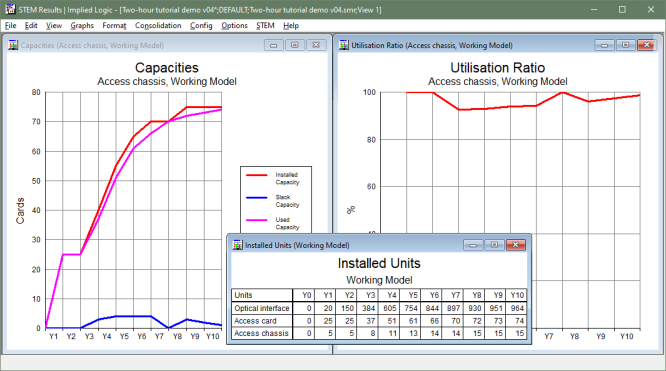The width and height of the screenshot is (666, 371).
Task: Click the Y5 column header in table
Action: point(410,295)
